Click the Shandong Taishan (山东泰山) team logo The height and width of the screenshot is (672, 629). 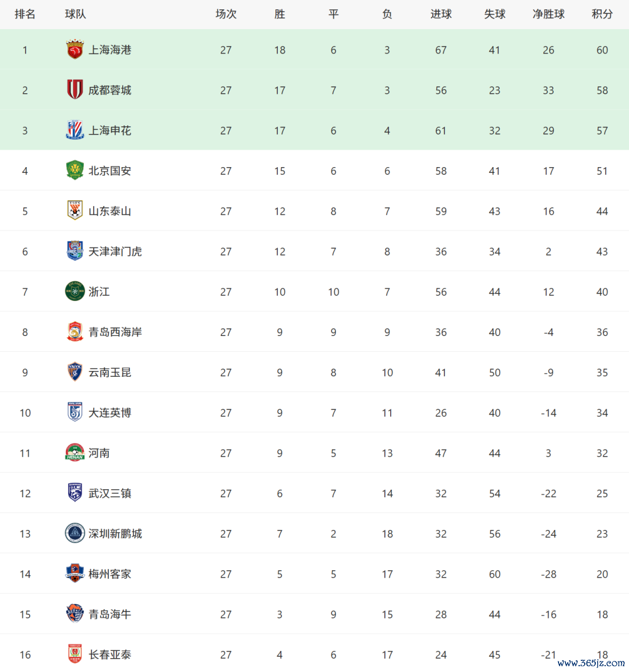(x=75, y=211)
